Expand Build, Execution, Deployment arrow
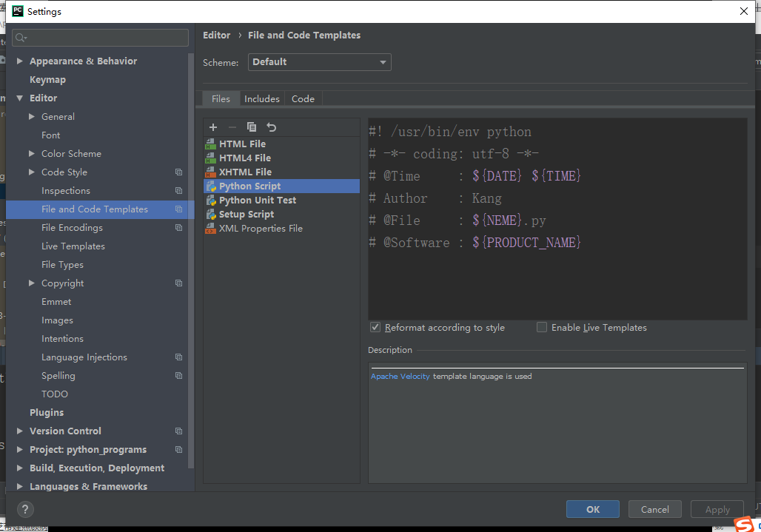Viewport: 761px width, 532px height. click(x=20, y=468)
